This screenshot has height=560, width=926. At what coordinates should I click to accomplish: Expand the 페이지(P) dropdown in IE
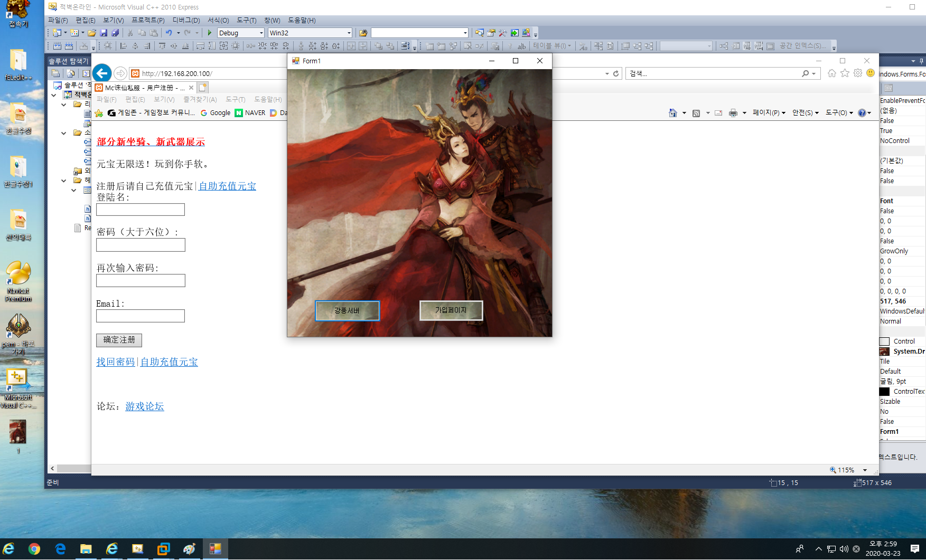point(769,113)
